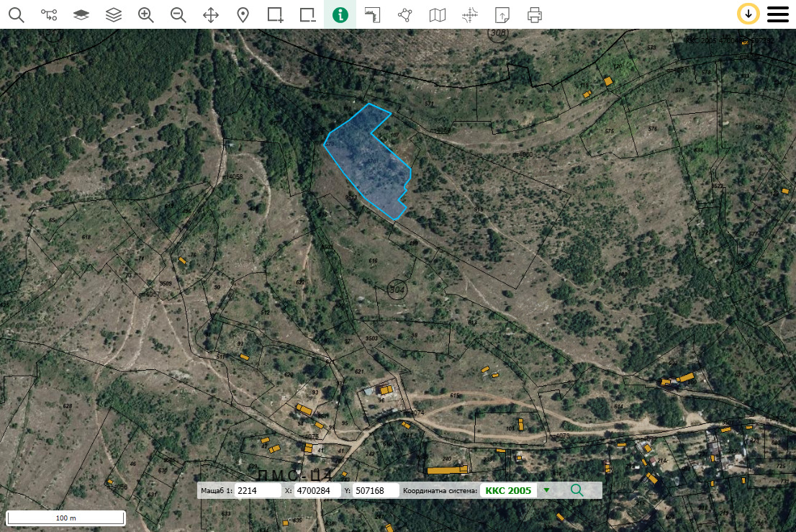Screen dimensions: 796x532
Task: Select the add-to-selection rectangle tool
Action: point(276,14)
